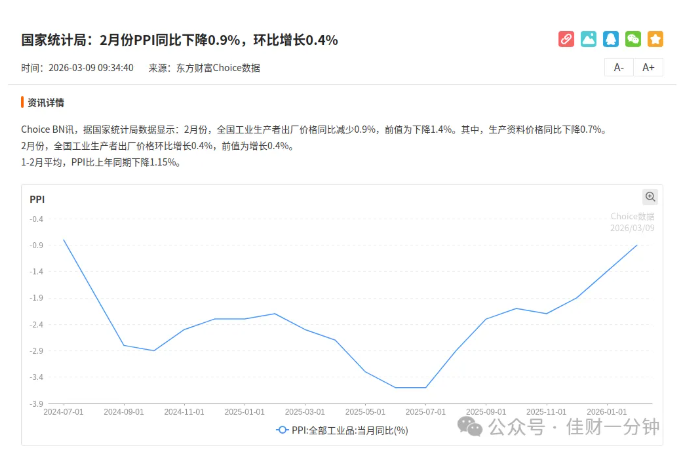689x455 pixels.
Task: Click x-axis label 2024-09-01
Action: coord(123,412)
